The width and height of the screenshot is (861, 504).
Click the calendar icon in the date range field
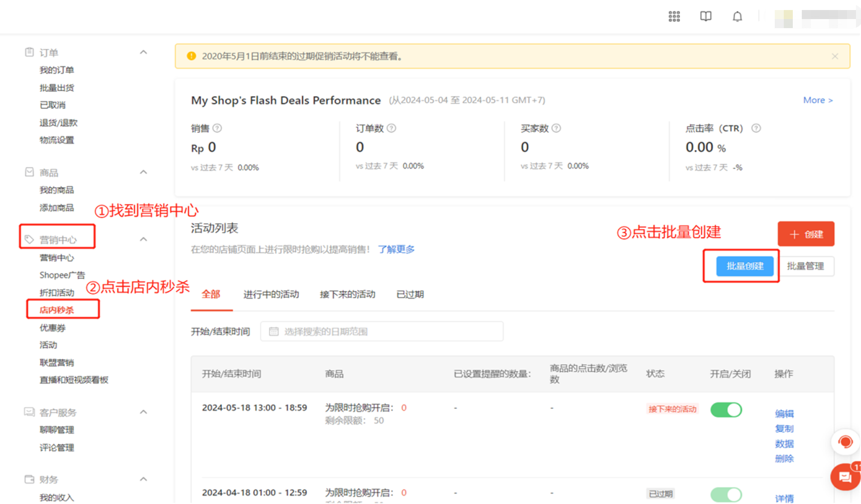coord(273,331)
